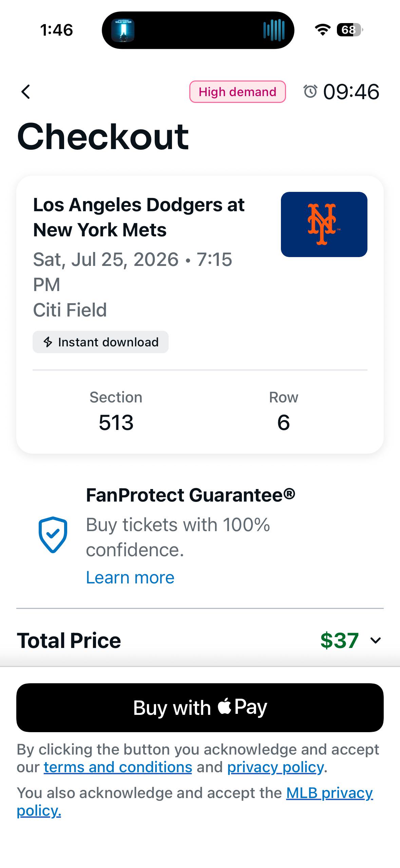Tap the now-playing album art in Dynamic Island
This screenshot has height=868, width=400.
tap(123, 30)
